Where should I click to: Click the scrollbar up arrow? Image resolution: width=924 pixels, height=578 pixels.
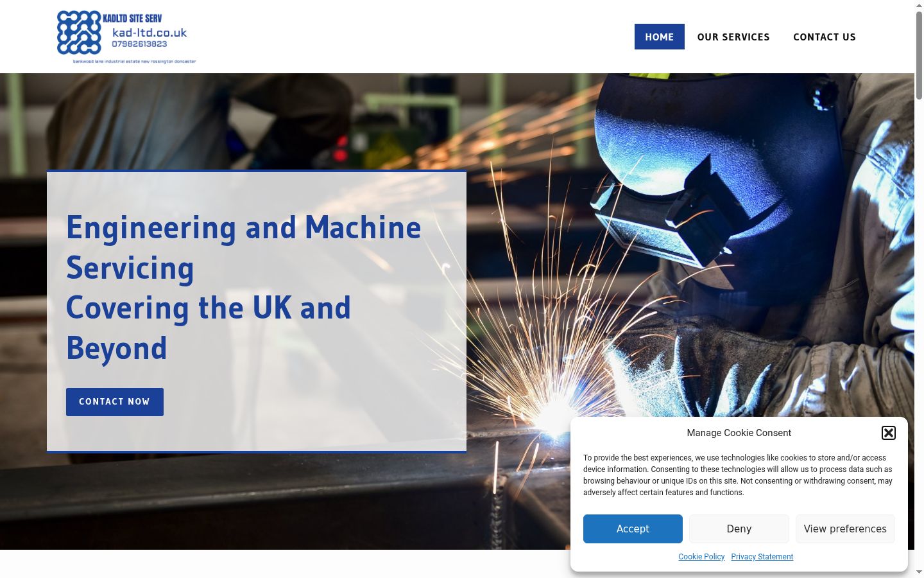pos(919,5)
